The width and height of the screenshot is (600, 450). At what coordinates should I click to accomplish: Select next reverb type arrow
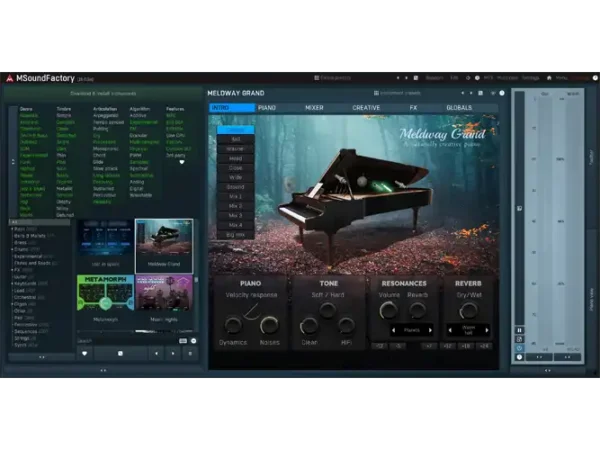click(x=487, y=330)
